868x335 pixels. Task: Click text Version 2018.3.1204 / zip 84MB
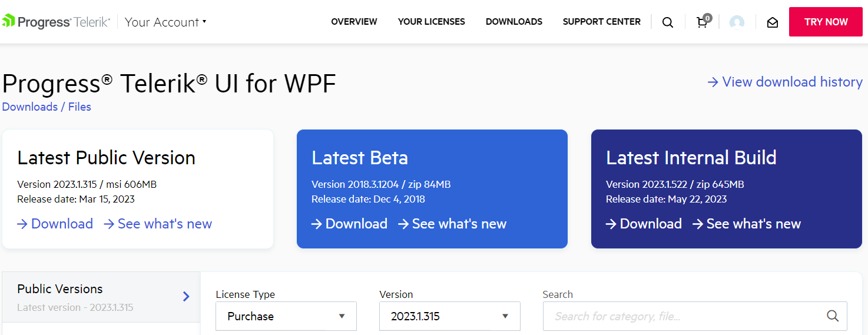pos(381,184)
